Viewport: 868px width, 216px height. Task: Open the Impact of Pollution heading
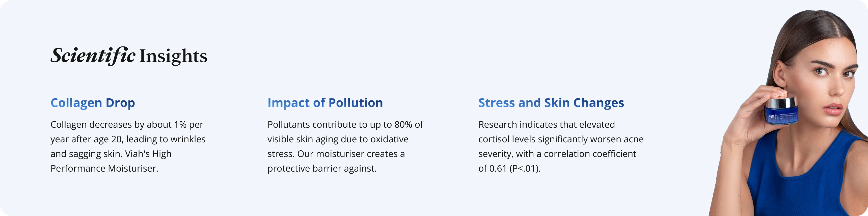[325, 103]
